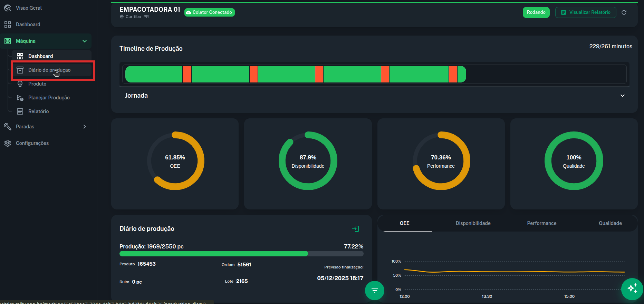This screenshot has width=644, height=304.
Task: Select the Produto lightbulb icon
Action: pos(20,84)
